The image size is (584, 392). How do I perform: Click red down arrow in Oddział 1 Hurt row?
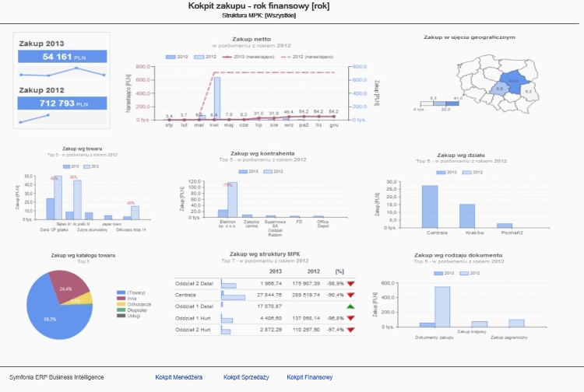351,318
